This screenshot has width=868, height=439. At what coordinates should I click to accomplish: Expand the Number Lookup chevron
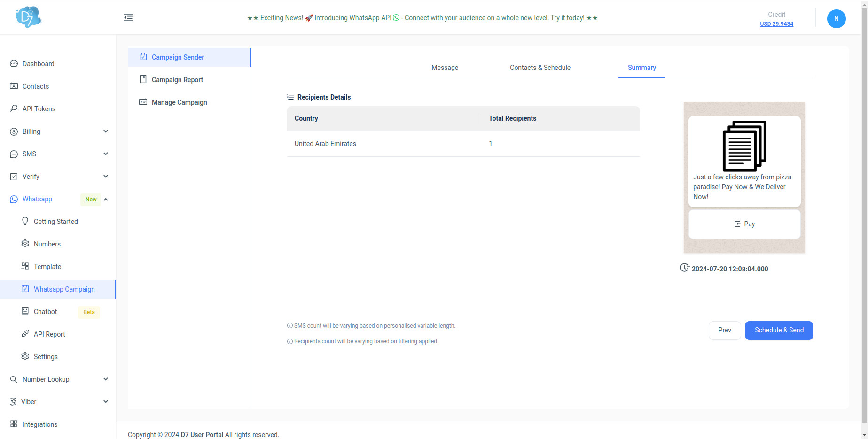(x=106, y=379)
